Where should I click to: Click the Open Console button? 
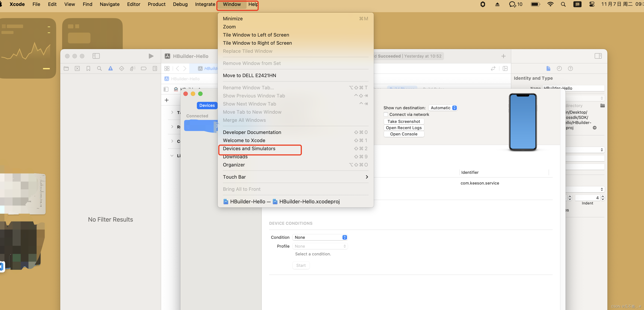click(404, 134)
